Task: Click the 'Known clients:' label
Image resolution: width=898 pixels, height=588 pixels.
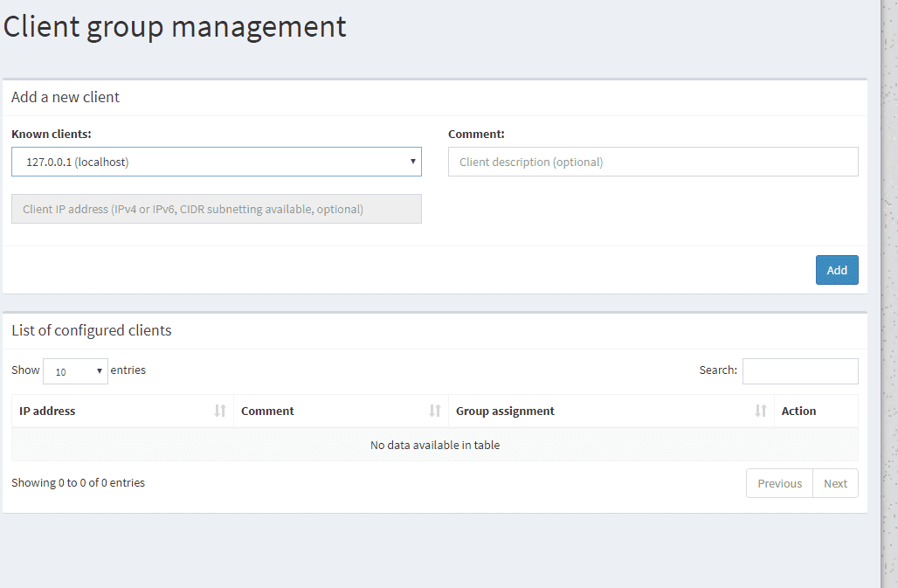Action: 52,134
